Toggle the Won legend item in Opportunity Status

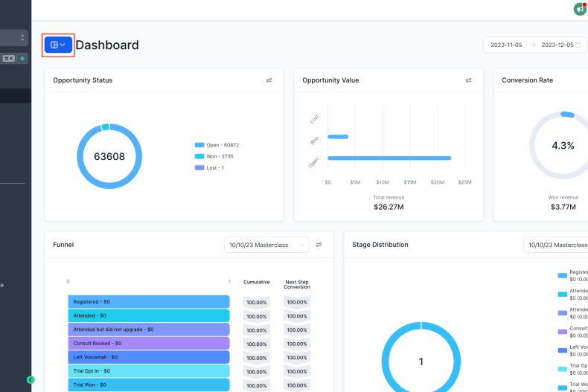coord(217,156)
